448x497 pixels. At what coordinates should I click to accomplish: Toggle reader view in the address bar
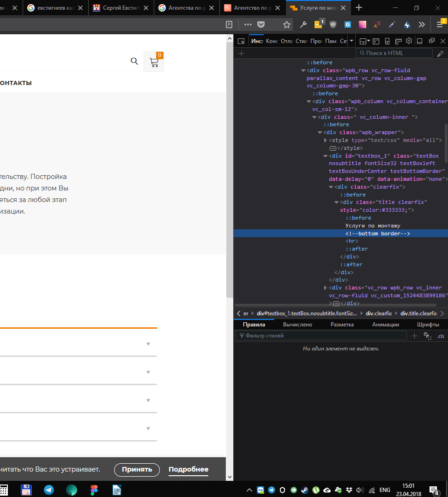(229, 25)
